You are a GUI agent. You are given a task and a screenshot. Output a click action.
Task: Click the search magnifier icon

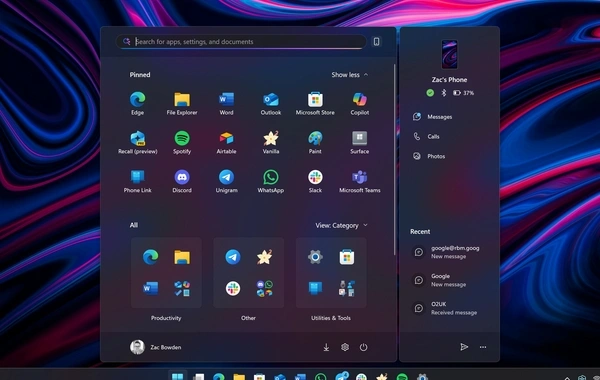(x=126, y=41)
